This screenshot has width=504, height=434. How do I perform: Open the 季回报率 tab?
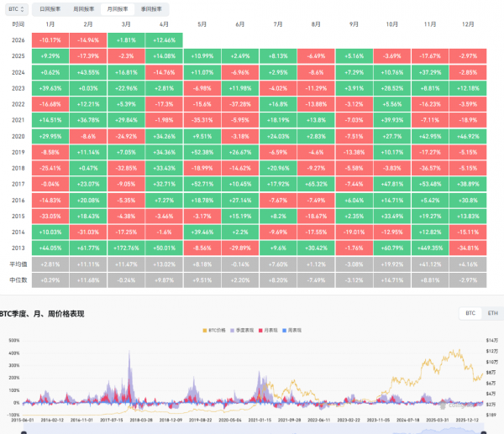tap(152, 8)
